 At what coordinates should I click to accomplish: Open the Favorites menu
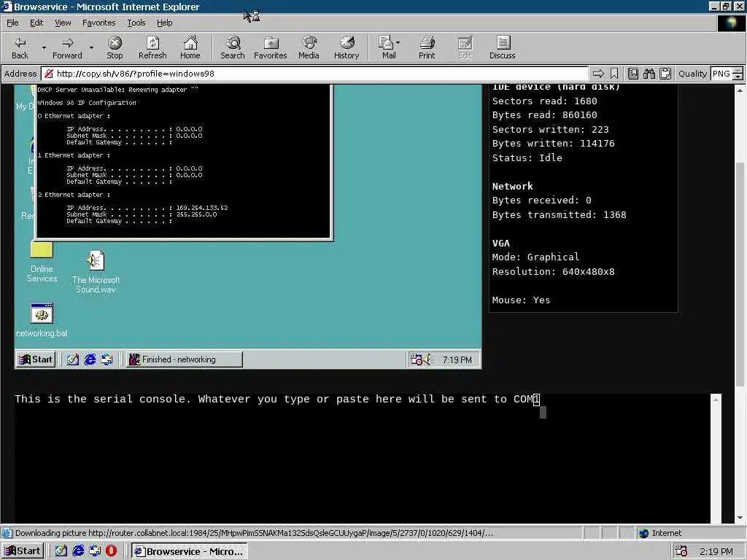point(98,23)
